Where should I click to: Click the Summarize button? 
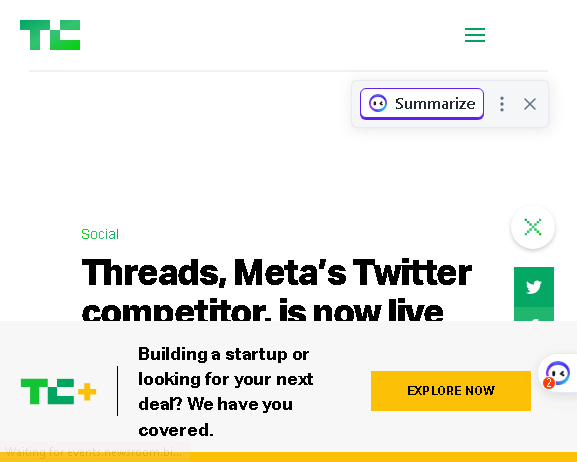click(x=422, y=104)
